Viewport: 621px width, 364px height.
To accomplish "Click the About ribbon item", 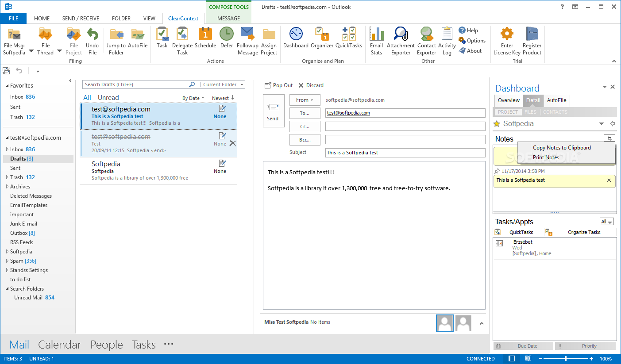I will coord(470,51).
